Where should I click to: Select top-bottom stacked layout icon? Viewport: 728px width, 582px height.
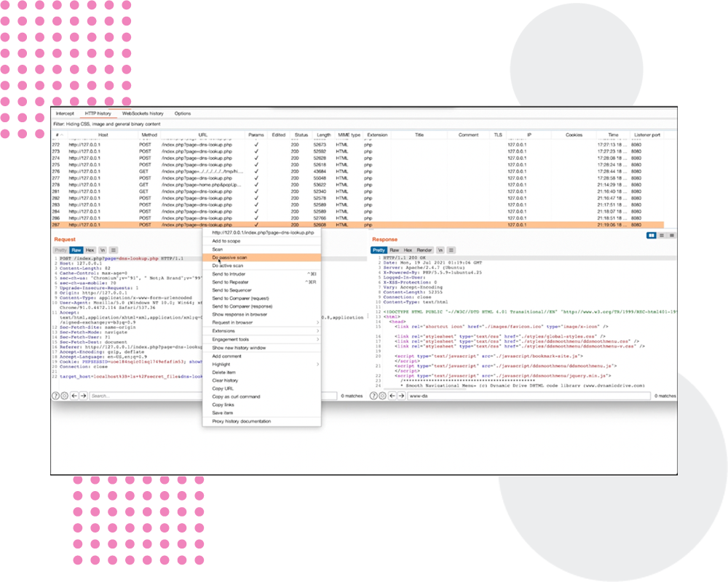pyautogui.click(x=662, y=236)
